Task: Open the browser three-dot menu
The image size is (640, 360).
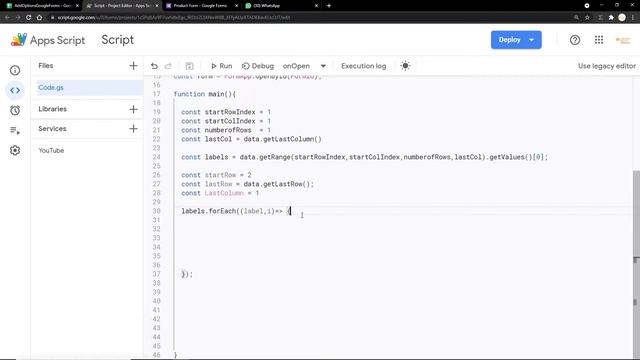Action: point(633,18)
